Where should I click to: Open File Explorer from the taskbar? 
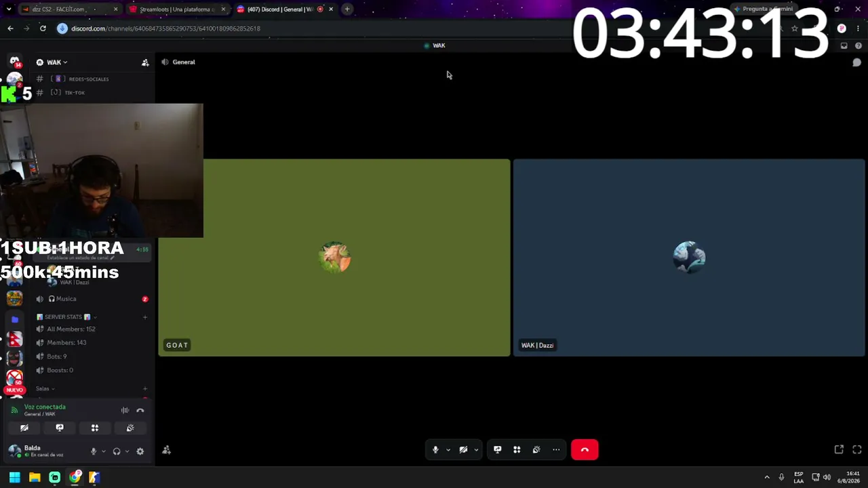click(35, 477)
